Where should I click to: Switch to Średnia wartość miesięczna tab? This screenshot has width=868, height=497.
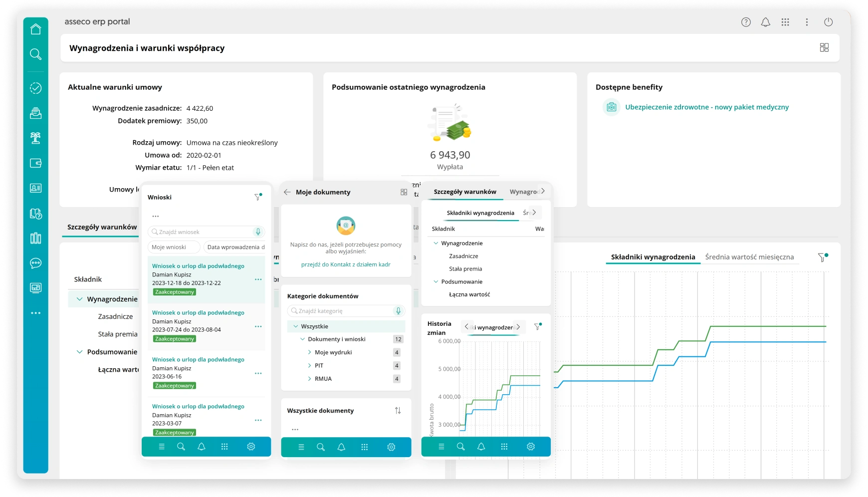tap(749, 257)
